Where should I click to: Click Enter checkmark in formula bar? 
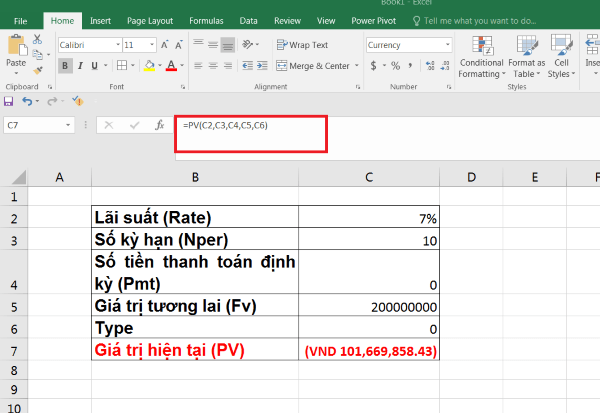(x=134, y=125)
